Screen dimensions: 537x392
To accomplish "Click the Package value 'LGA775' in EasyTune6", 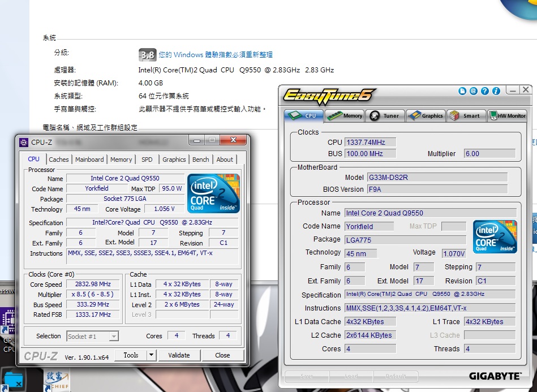I will (x=405, y=240).
